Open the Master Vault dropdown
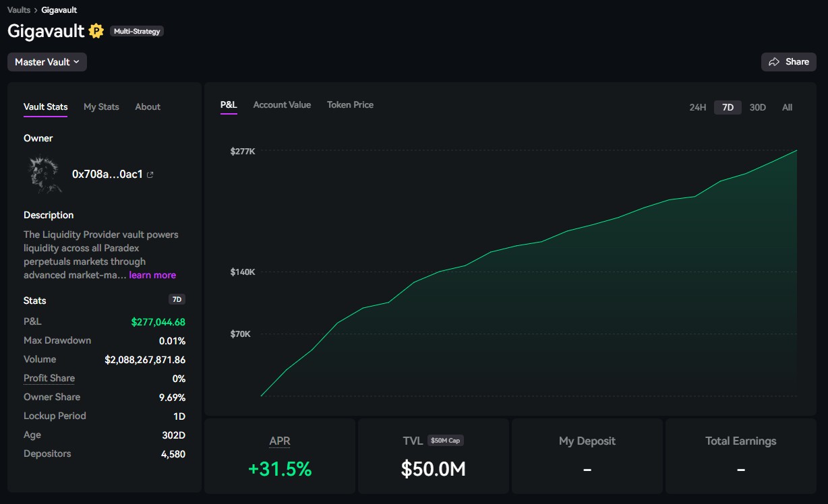 (x=47, y=62)
